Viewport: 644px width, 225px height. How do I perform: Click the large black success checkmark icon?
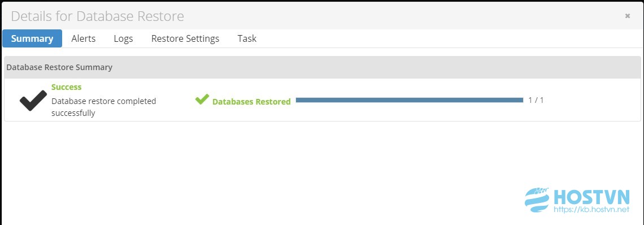33,101
